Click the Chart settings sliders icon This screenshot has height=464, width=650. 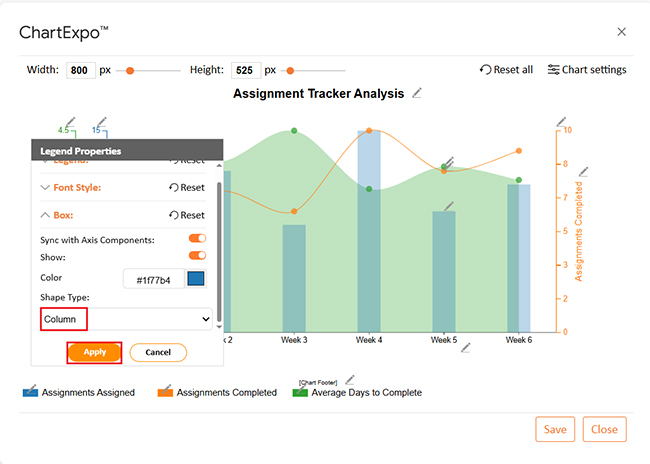coord(553,70)
